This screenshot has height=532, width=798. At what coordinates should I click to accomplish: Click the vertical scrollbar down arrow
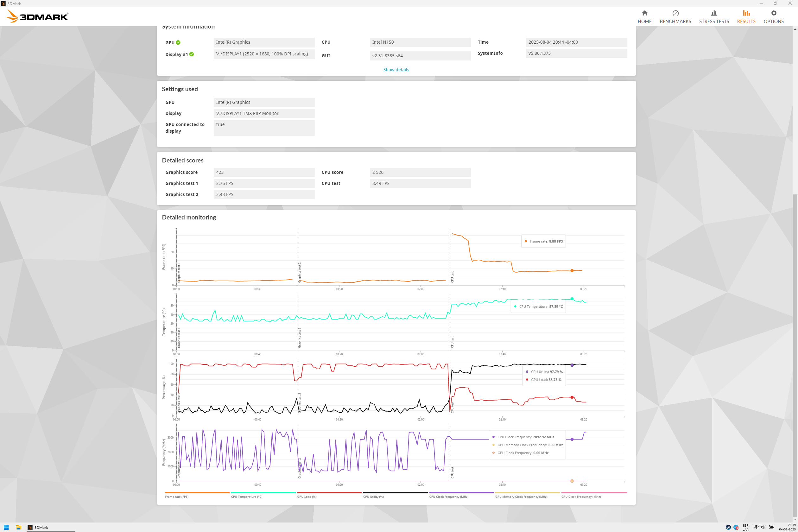pyautogui.click(x=795, y=519)
